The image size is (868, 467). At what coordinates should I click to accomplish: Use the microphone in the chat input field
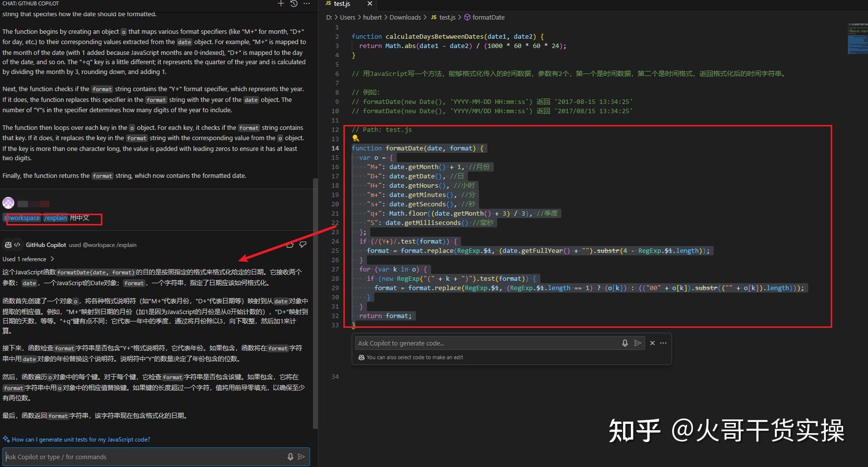pos(290,456)
